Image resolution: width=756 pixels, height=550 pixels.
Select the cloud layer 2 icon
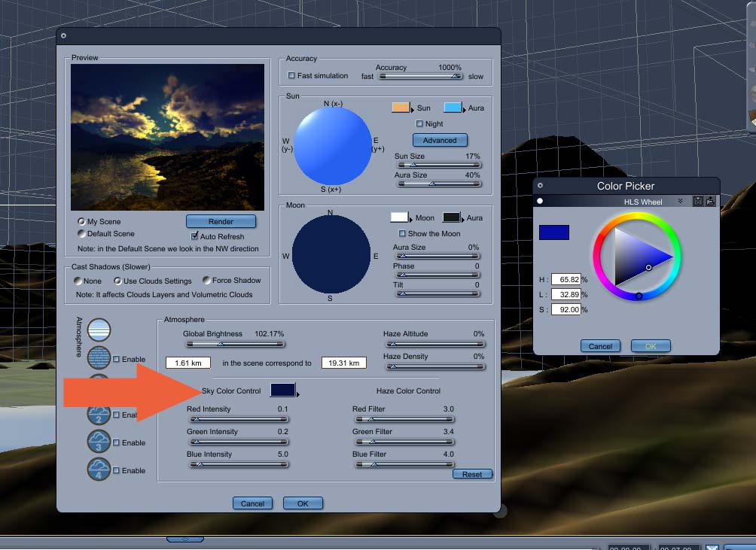click(x=99, y=414)
